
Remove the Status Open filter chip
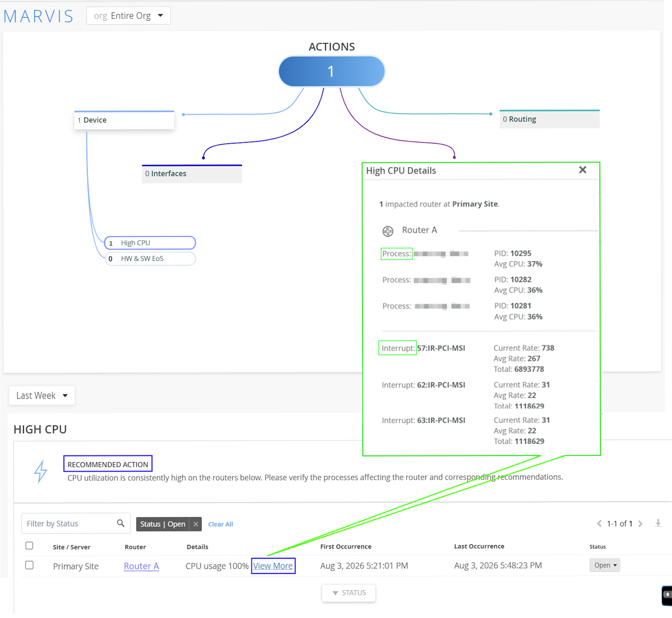tap(196, 524)
